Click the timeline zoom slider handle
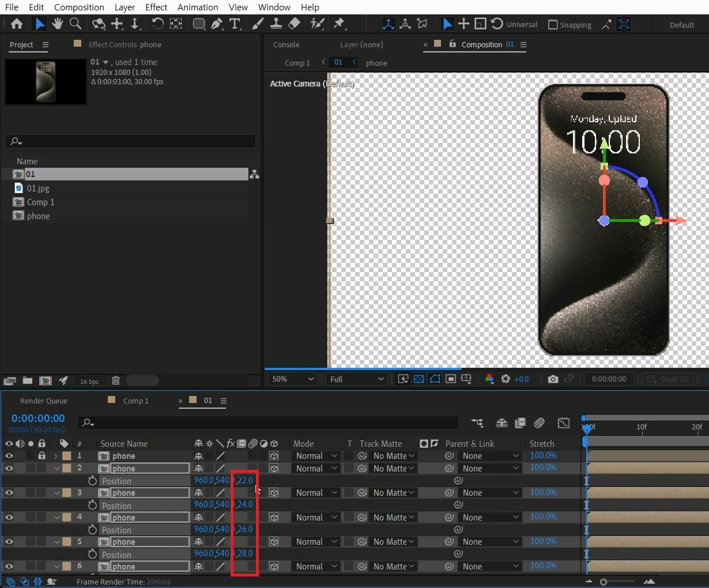The height and width of the screenshot is (588, 709). (604, 582)
